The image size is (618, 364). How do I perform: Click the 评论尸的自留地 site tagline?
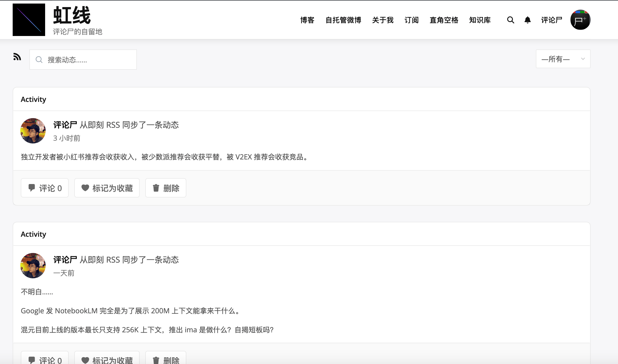(78, 32)
